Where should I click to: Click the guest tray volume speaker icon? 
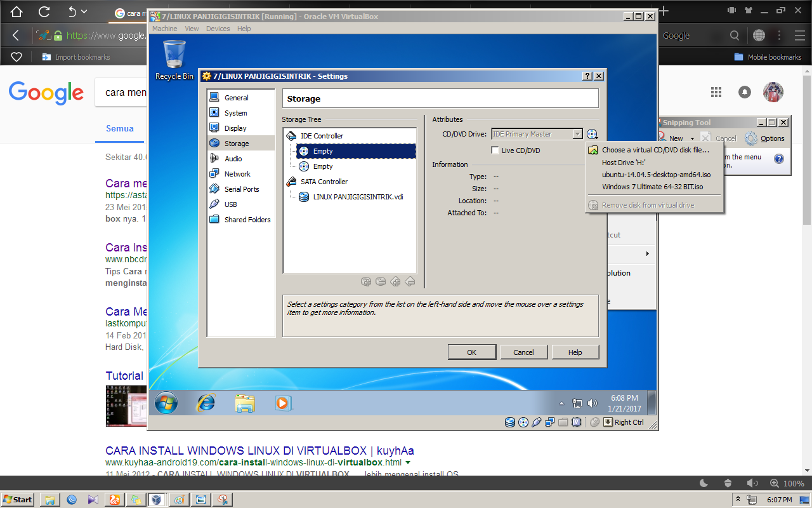593,403
